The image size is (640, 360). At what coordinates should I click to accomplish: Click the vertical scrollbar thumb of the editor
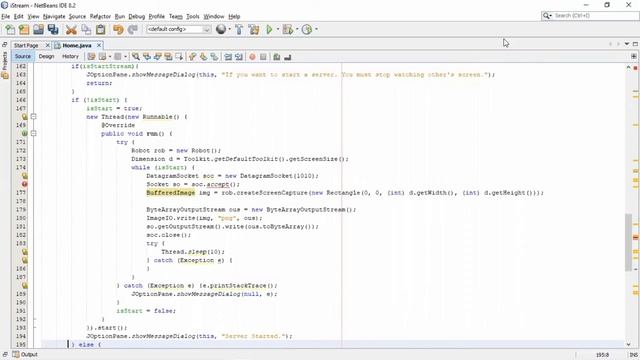[x=628, y=242]
